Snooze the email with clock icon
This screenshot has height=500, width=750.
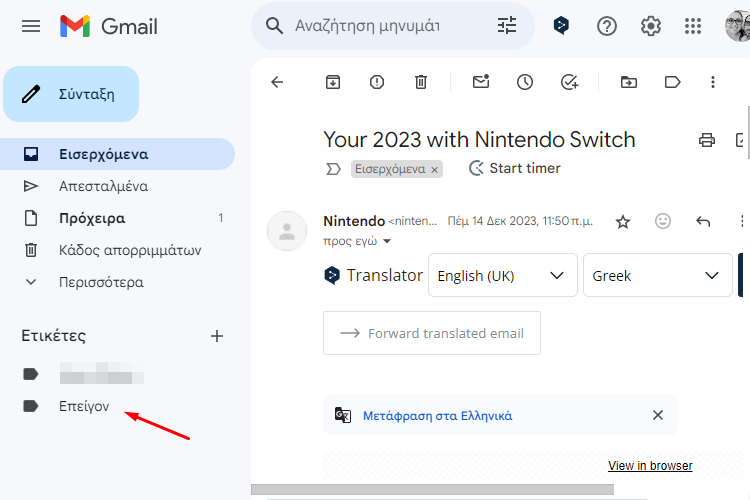click(525, 82)
